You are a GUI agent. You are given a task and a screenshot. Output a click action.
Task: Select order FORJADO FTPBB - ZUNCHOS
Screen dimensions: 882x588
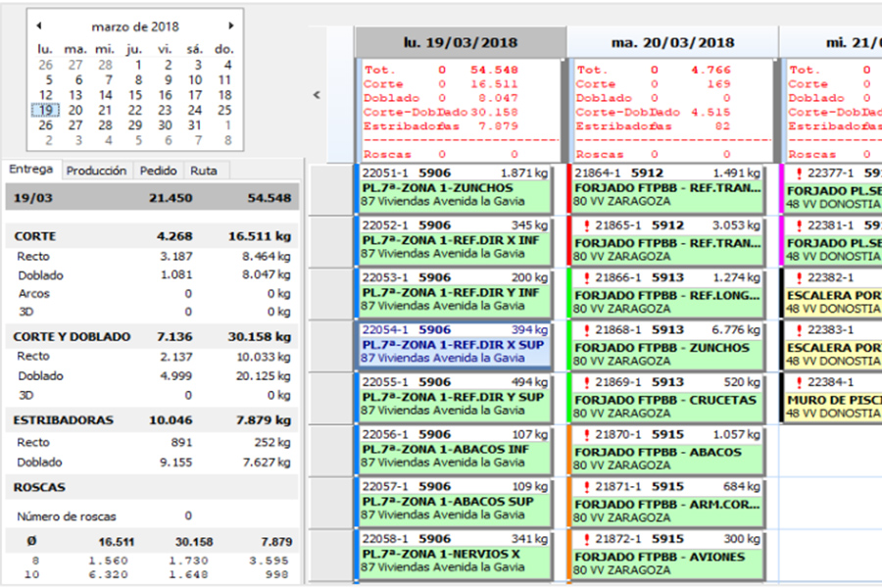(667, 345)
